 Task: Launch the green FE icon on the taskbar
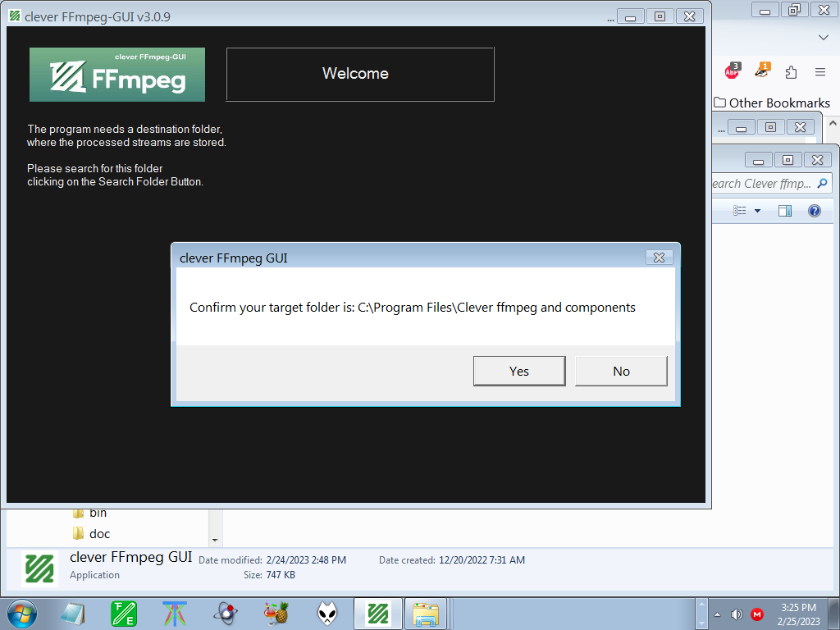pos(124,614)
